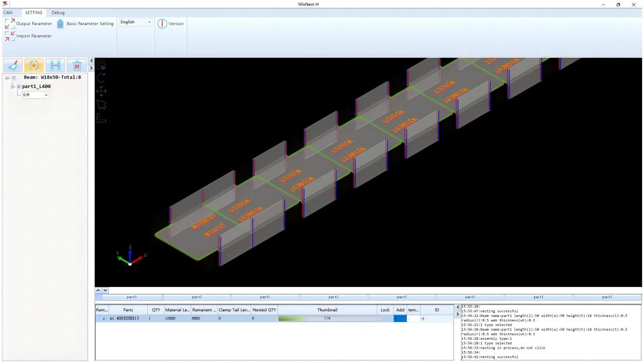Click Basic Parameter Setting button
Viewport: 644px width, 363px height.
coord(86,24)
